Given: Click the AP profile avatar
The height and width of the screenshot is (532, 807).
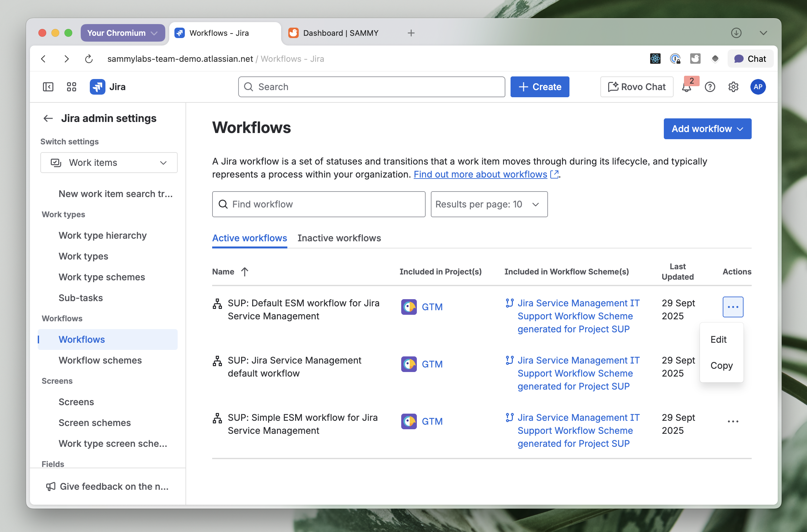Looking at the screenshot, I should (x=758, y=87).
